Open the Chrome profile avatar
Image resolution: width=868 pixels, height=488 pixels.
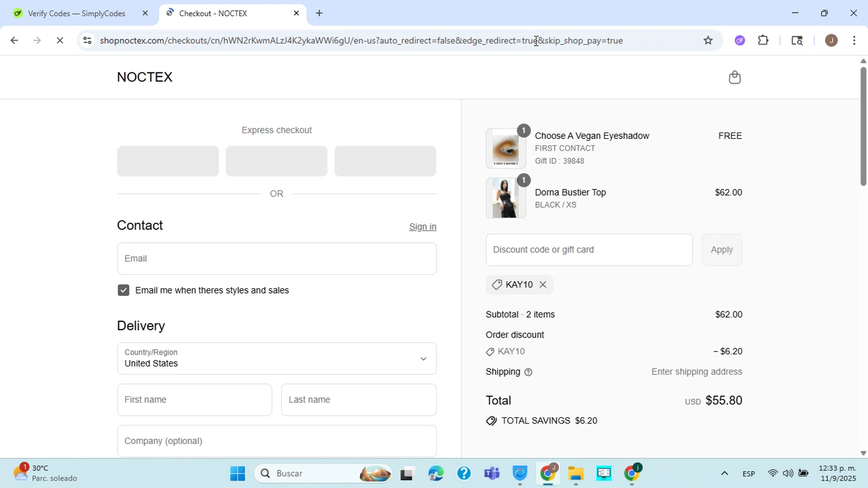[831, 41]
